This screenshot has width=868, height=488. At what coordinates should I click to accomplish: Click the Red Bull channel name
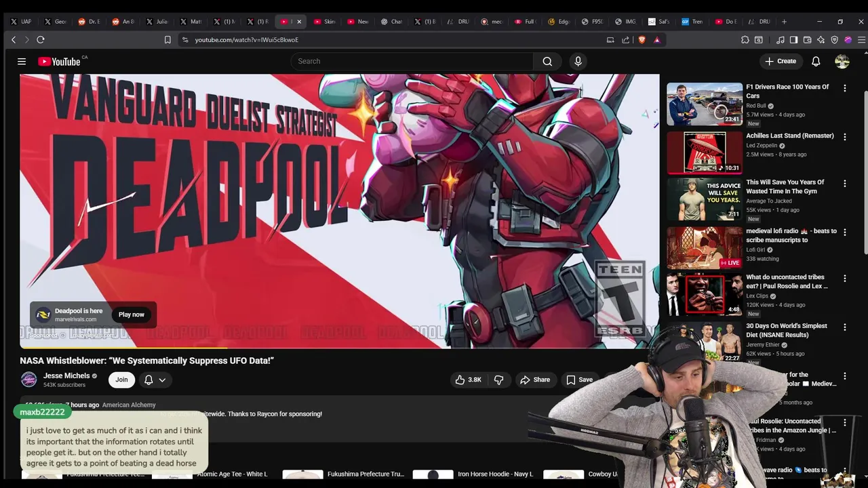coord(755,106)
